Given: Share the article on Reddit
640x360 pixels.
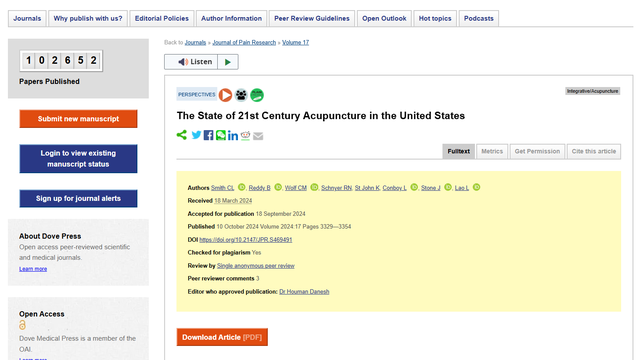Looking at the screenshot, I should tap(245, 136).
